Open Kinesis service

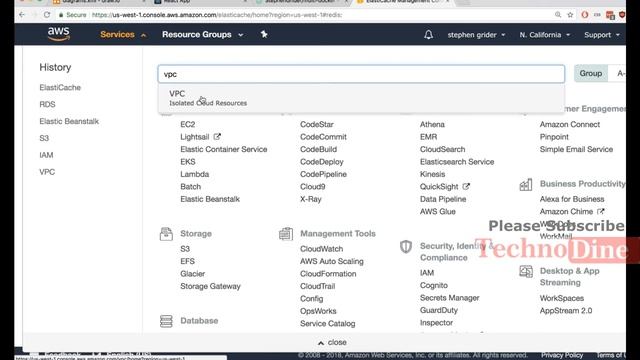432,174
